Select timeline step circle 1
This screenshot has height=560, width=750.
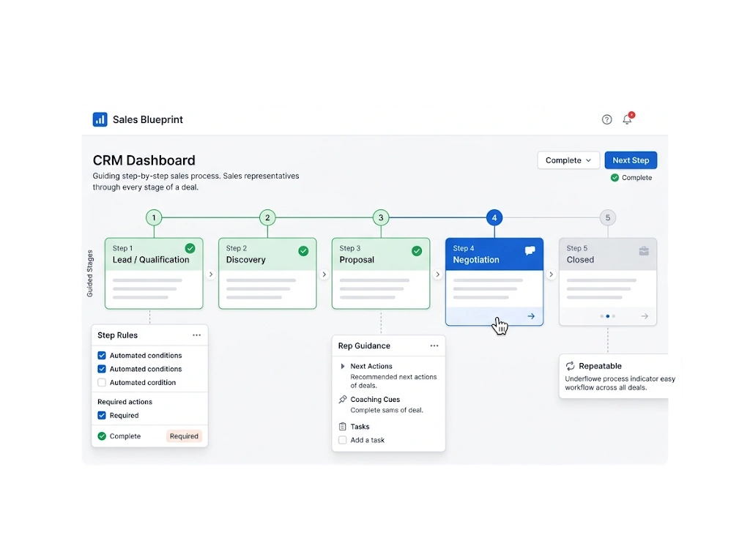click(x=154, y=217)
